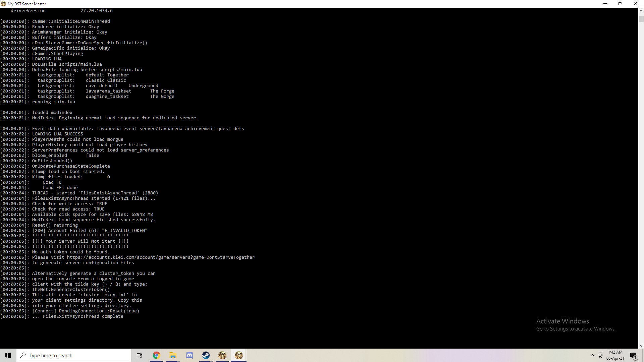Switch to the second Don't Starve server taskbar icon
This screenshot has height=362, width=644.
click(x=239, y=355)
